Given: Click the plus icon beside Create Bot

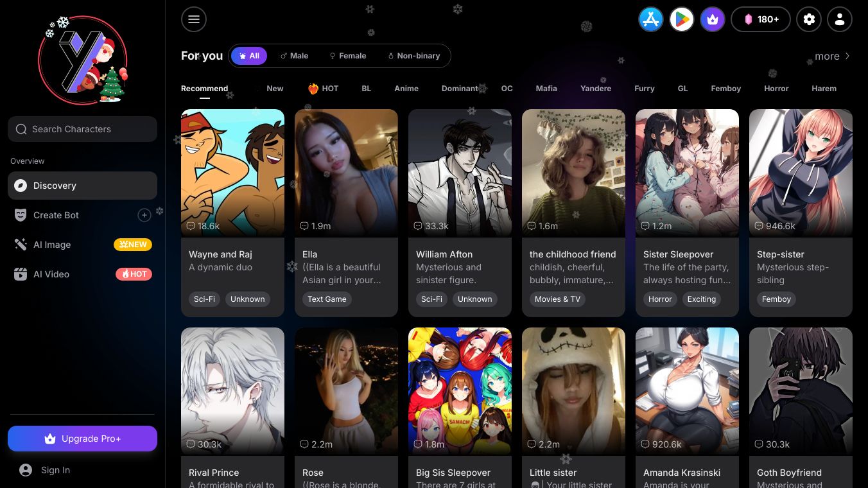Looking at the screenshot, I should point(144,215).
